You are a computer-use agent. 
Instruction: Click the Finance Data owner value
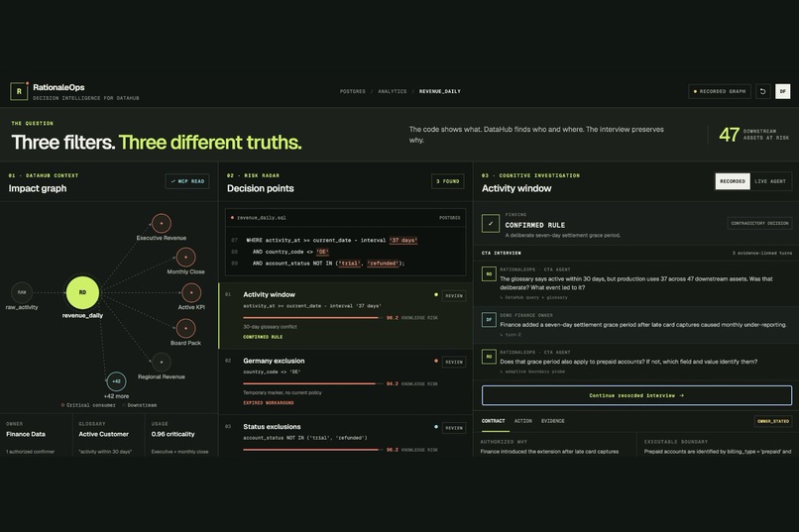coord(26,434)
